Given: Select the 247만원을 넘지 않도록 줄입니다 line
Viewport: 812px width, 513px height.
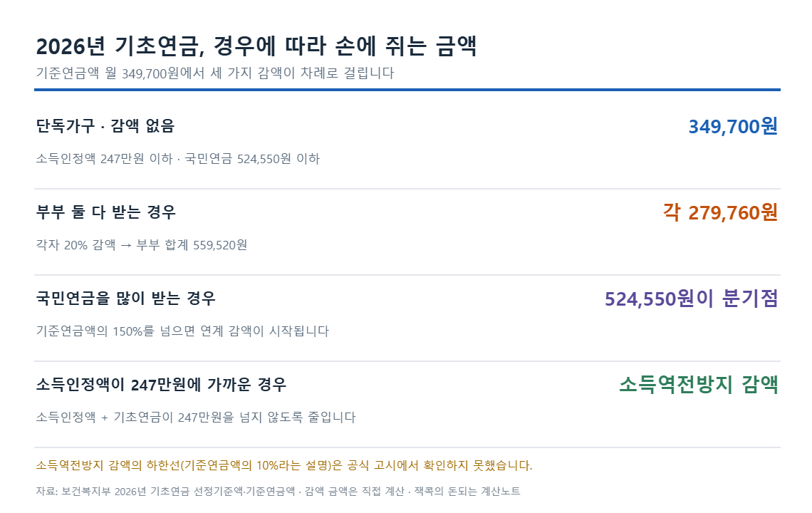Looking at the screenshot, I should point(196,417).
